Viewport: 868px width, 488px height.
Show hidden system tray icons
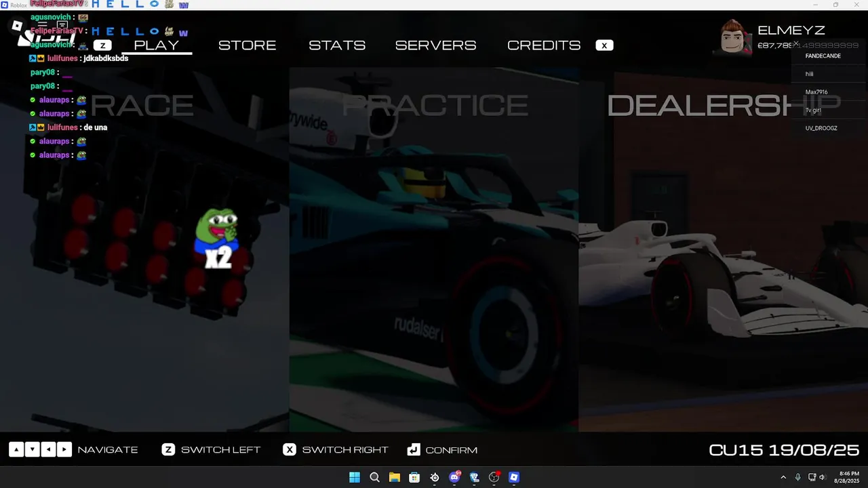(x=783, y=477)
